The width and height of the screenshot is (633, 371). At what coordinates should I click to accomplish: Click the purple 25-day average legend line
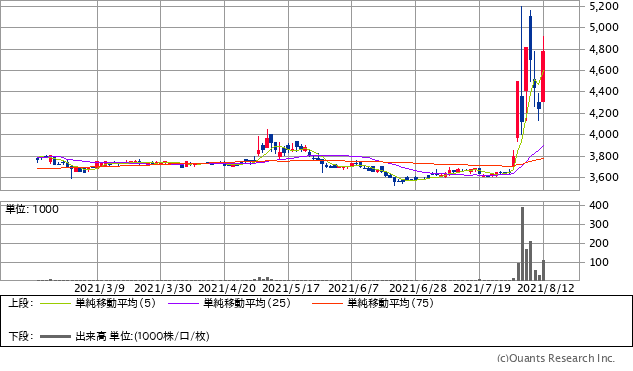pyautogui.click(x=183, y=304)
